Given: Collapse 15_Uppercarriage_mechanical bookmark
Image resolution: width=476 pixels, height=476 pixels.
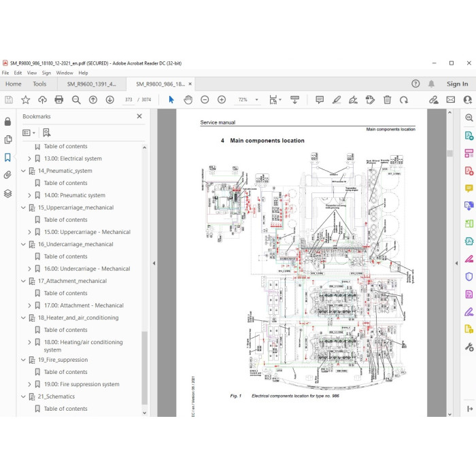Looking at the screenshot, I should click(23, 207).
